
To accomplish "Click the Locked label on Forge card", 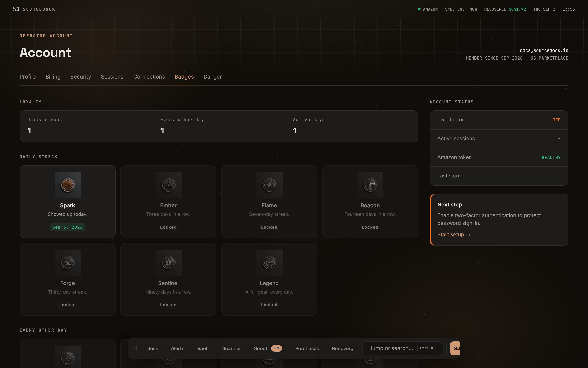I will [68, 305].
